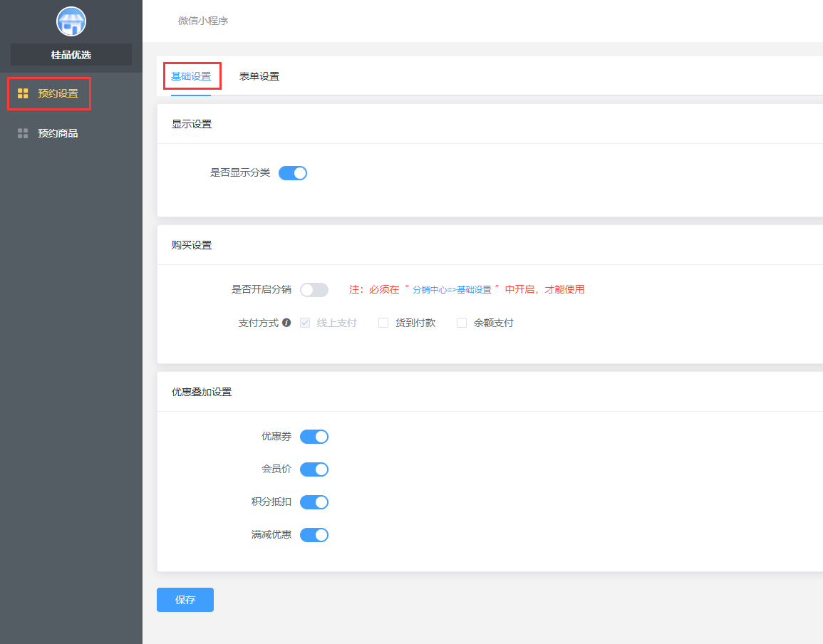Follow the 分销中心=>基础设置 link
The height and width of the screenshot is (644, 823).
[x=452, y=290]
